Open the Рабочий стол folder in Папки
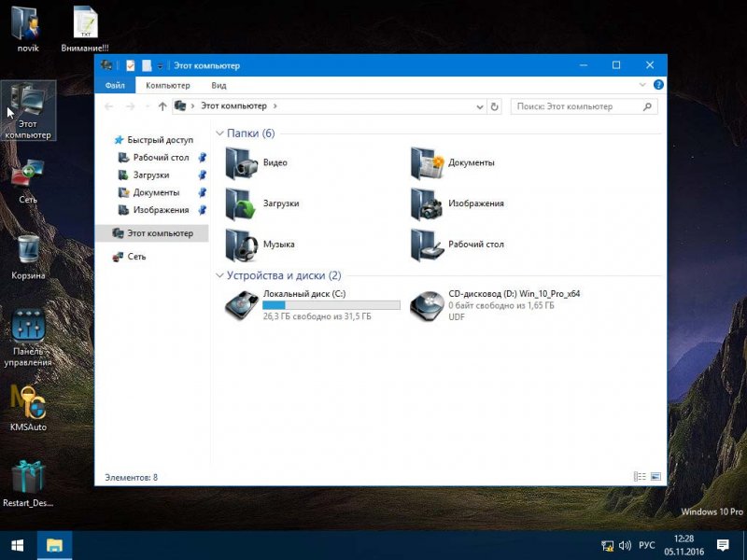 [428, 245]
